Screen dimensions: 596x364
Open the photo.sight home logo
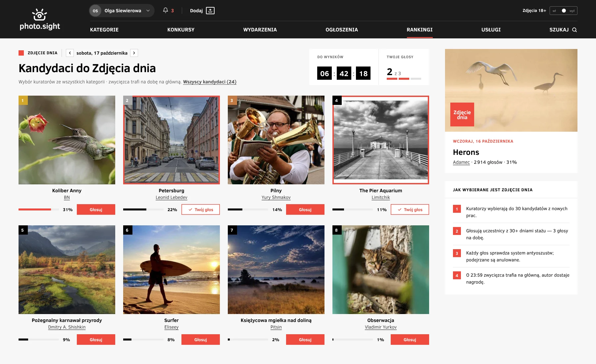(40, 19)
